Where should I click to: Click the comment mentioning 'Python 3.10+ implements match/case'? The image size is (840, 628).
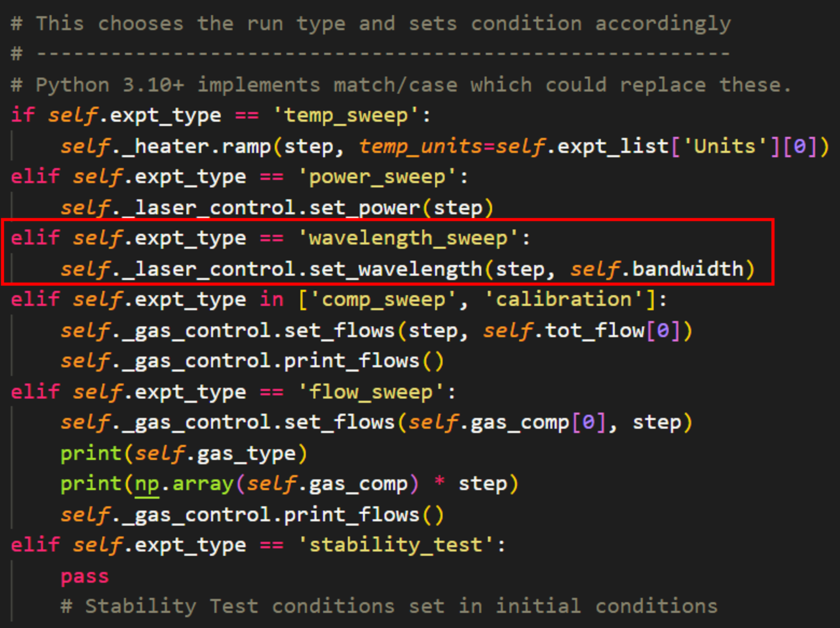coord(401,85)
